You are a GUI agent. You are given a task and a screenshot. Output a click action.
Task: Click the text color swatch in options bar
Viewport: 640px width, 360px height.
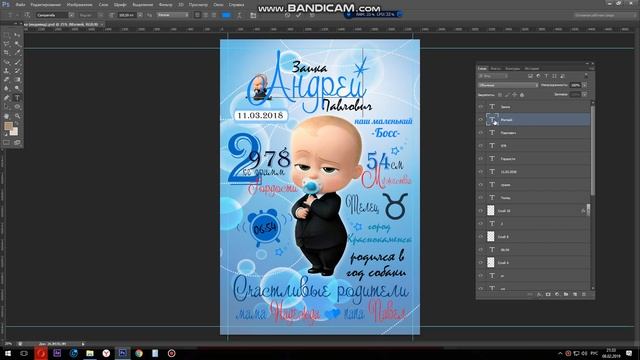coord(226,15)
